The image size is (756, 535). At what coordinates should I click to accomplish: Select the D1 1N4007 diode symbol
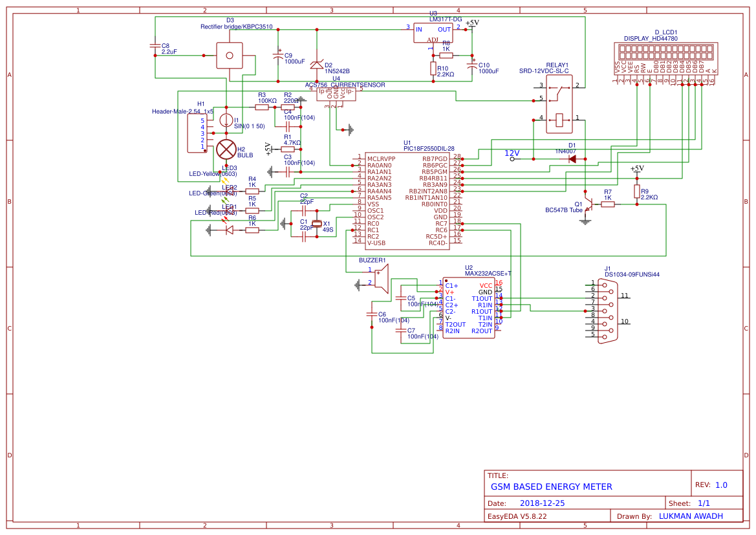(572, 158)
